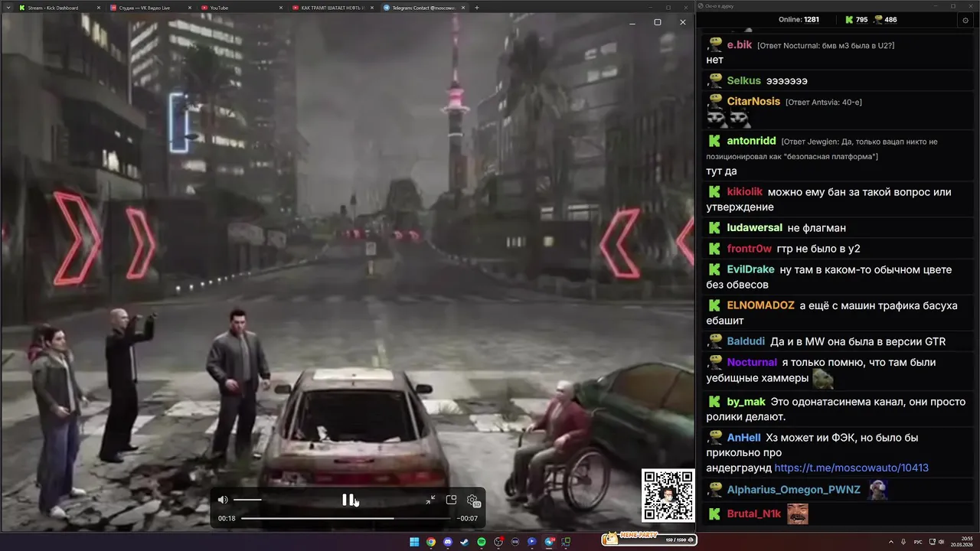Viewport: 980px width, 551px height.
Task: Pause the video playback
Action: click(348, 500)
